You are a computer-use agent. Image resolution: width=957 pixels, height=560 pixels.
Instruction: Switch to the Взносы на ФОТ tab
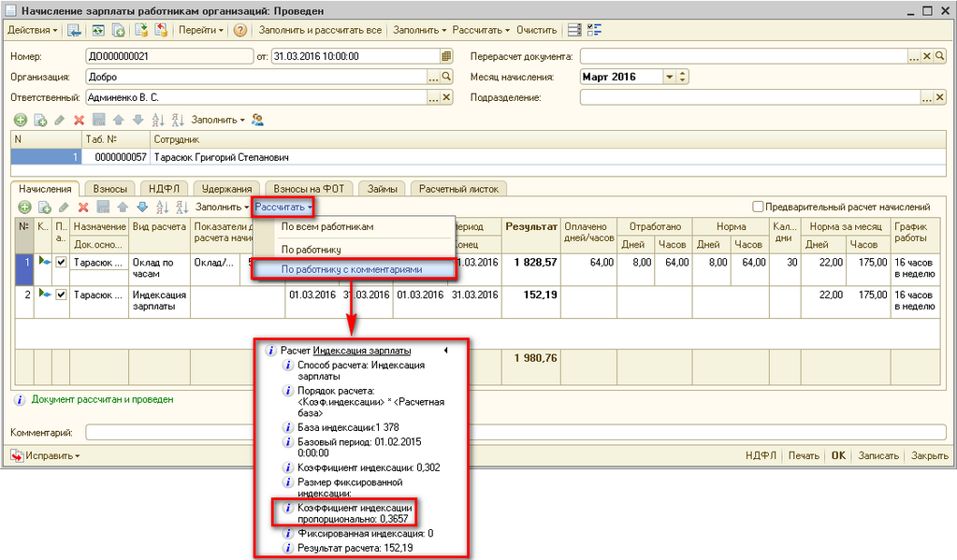pos(309,189)
